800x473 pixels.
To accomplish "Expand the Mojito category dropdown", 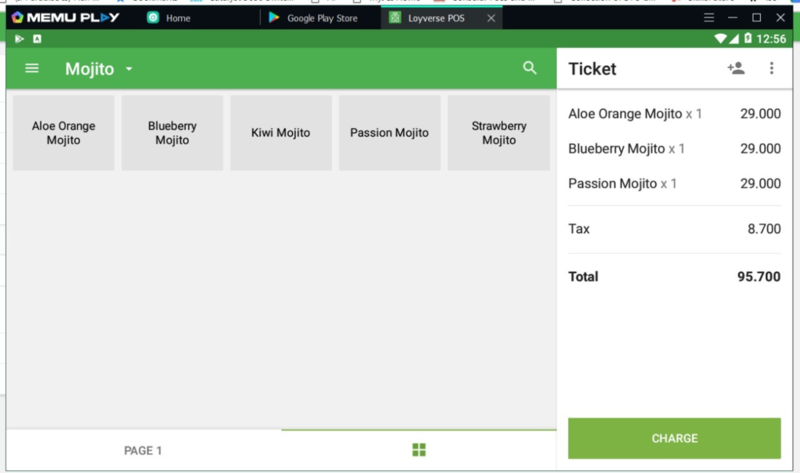I will tap(129, 69).
